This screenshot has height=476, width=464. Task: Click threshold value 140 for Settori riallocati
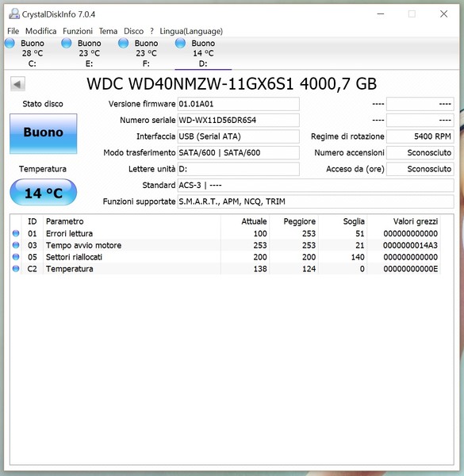[x=358, y=257]
